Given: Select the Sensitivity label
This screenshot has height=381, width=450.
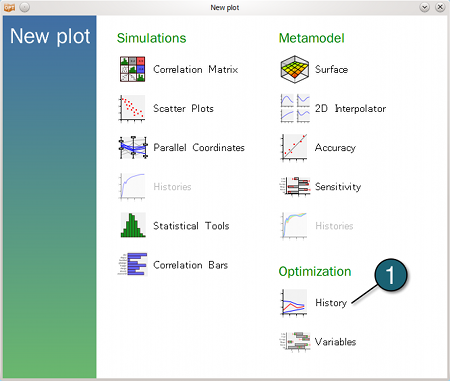Looking at the screenshot, I should (x=338, y=187).
